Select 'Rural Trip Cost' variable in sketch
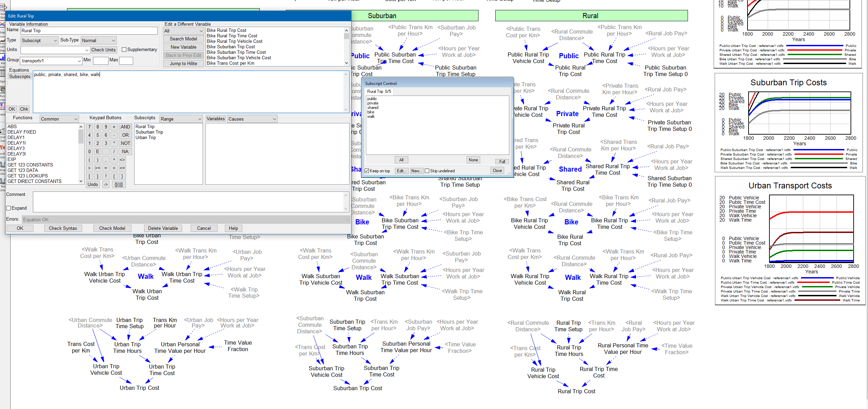 (576, 391)
